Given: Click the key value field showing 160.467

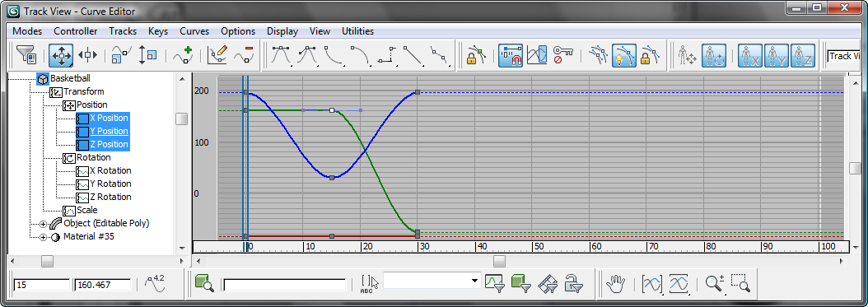Looking at the screenshot, I should [x=102, y=285].
